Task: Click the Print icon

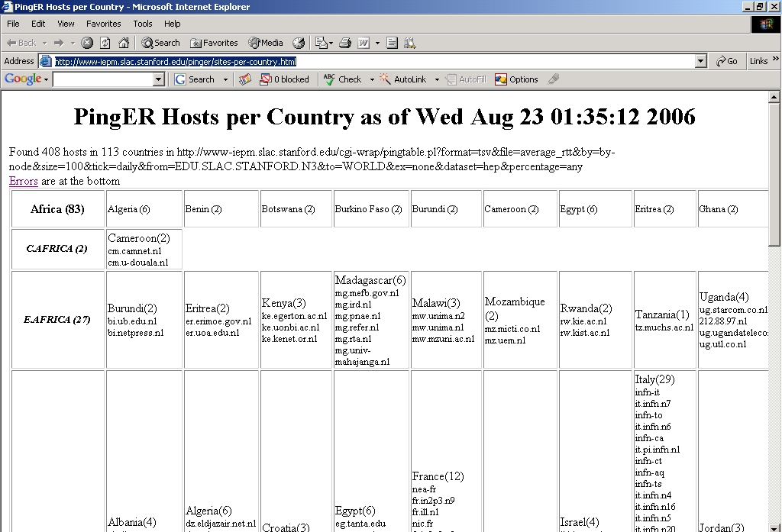Action: coord(344,43)
